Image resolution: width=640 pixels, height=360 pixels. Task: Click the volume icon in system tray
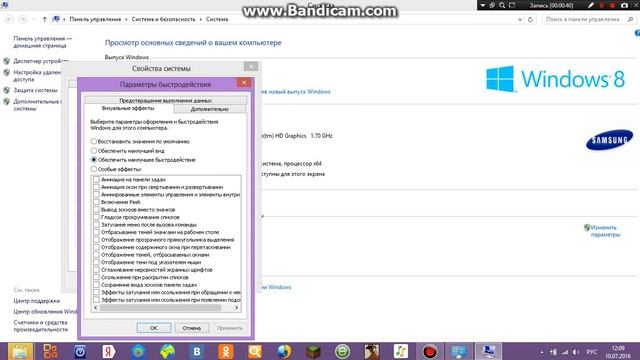coord(576,352)
